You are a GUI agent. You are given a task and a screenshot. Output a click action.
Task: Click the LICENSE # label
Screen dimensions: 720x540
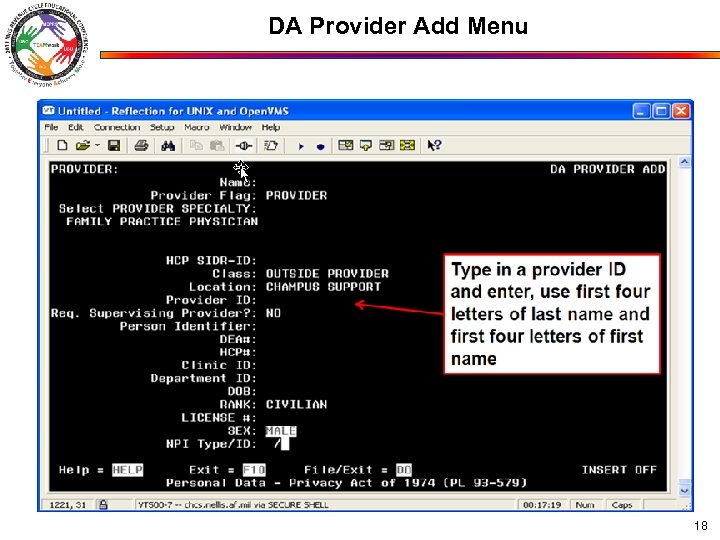tap(219, 418)
